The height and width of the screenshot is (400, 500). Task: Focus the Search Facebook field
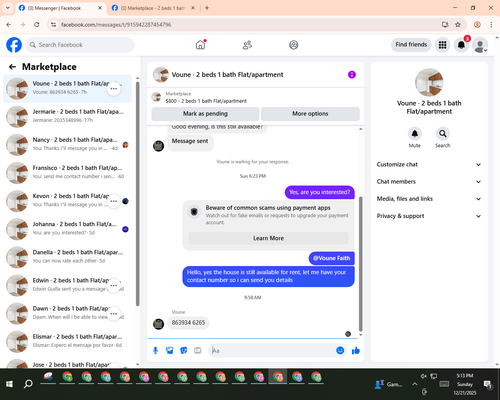80,45
